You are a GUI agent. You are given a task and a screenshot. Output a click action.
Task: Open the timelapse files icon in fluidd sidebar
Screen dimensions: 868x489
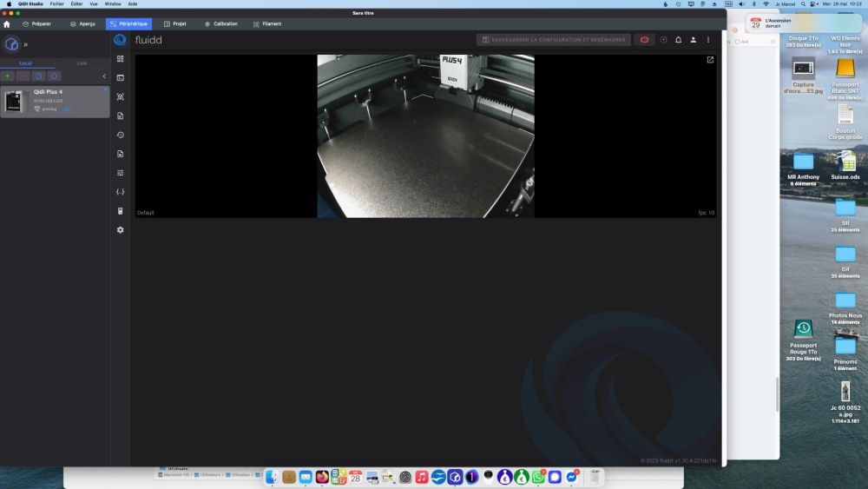pyautogui.click(x=120, y=154)
